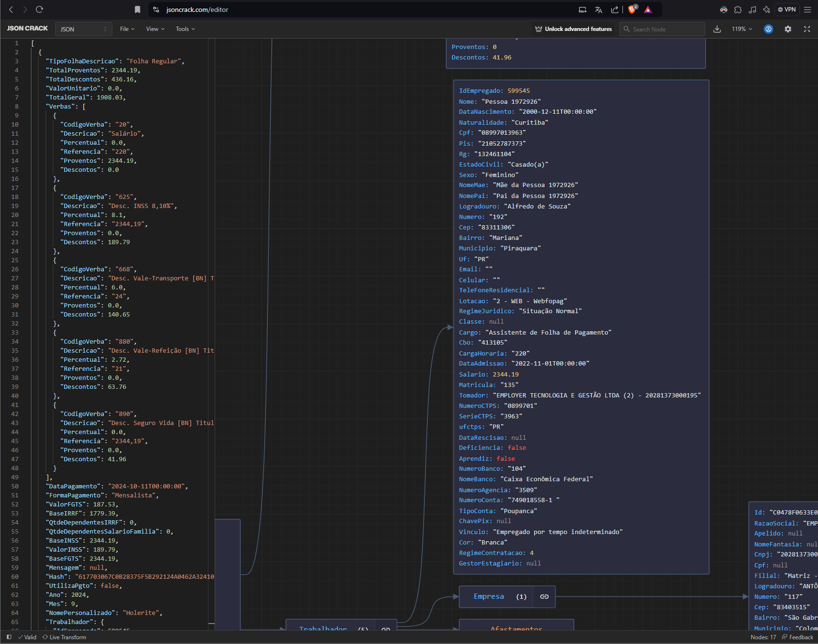Open the user account avatar icon
The image size is (818, 644).
[x=769, y=29]
